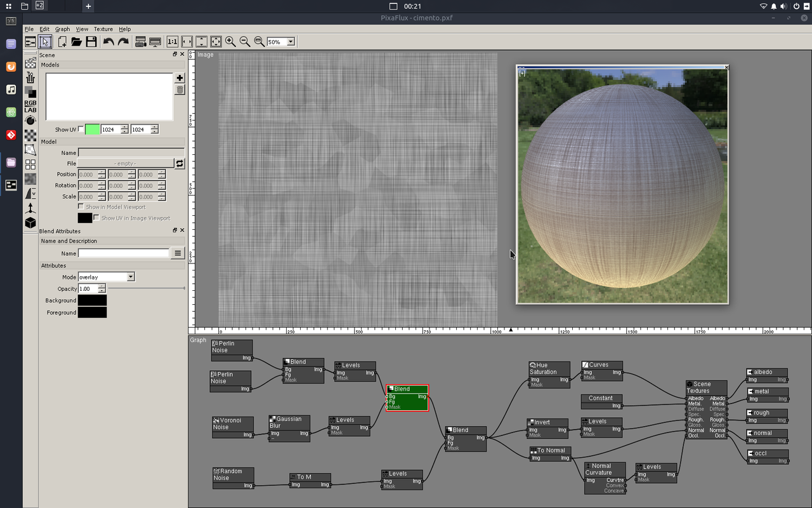Pick the Foreground black color swatch
Screen dimensions: 812x508
pos(92,312)
